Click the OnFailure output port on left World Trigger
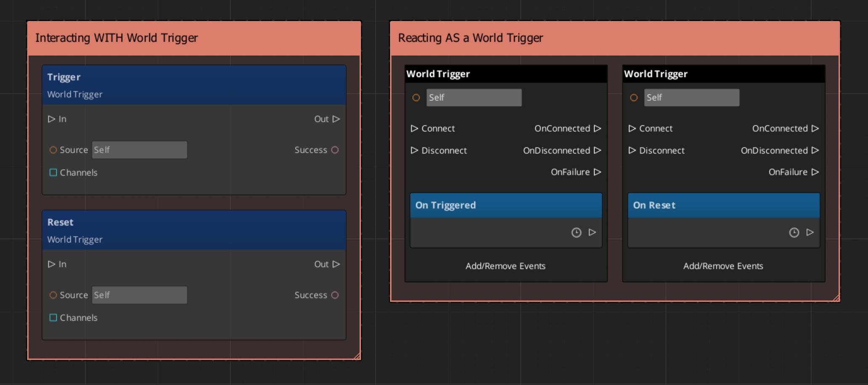868x385 pixels. click(597, 172)
